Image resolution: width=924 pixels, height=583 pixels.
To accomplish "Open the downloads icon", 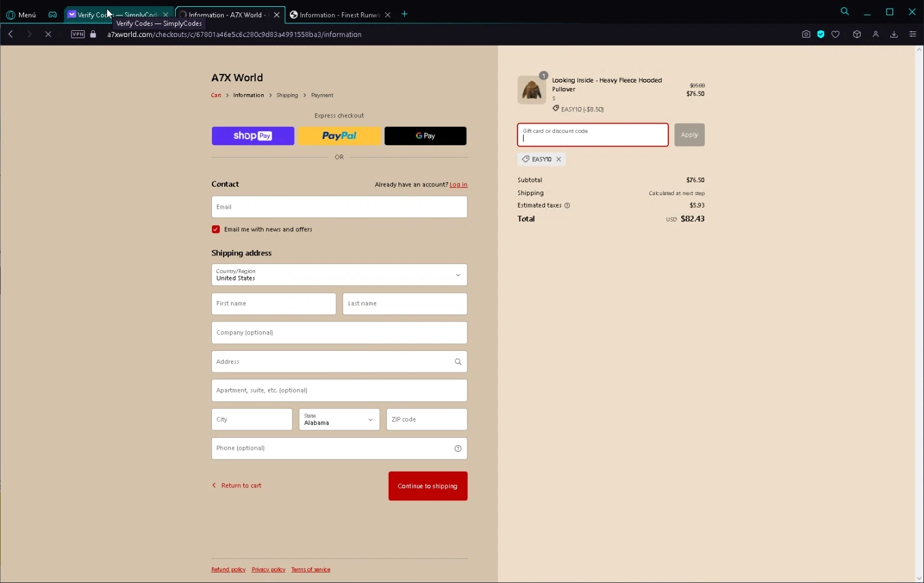I will (x=894, y=34).
